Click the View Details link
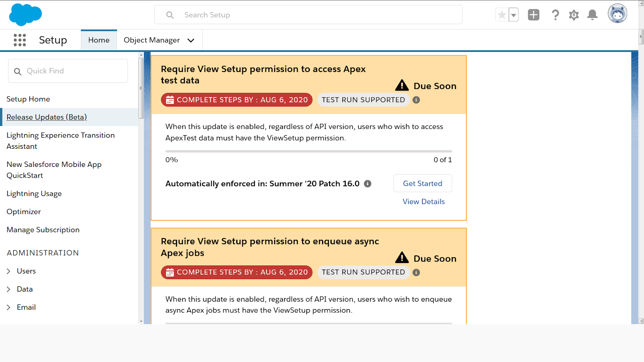The width and height of the screenshot is (644, 362). (423, 202)
